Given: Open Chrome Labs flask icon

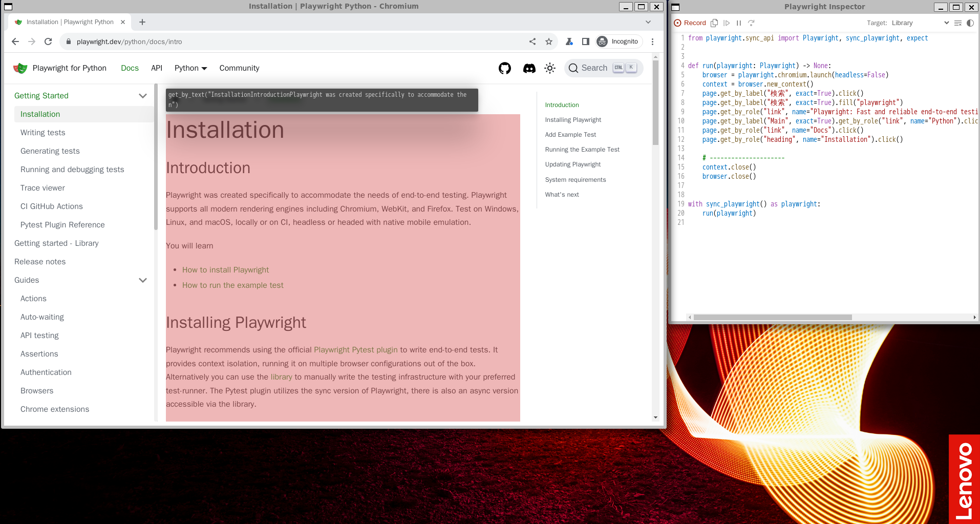Looking at the screenshot, I should [569, 41].
